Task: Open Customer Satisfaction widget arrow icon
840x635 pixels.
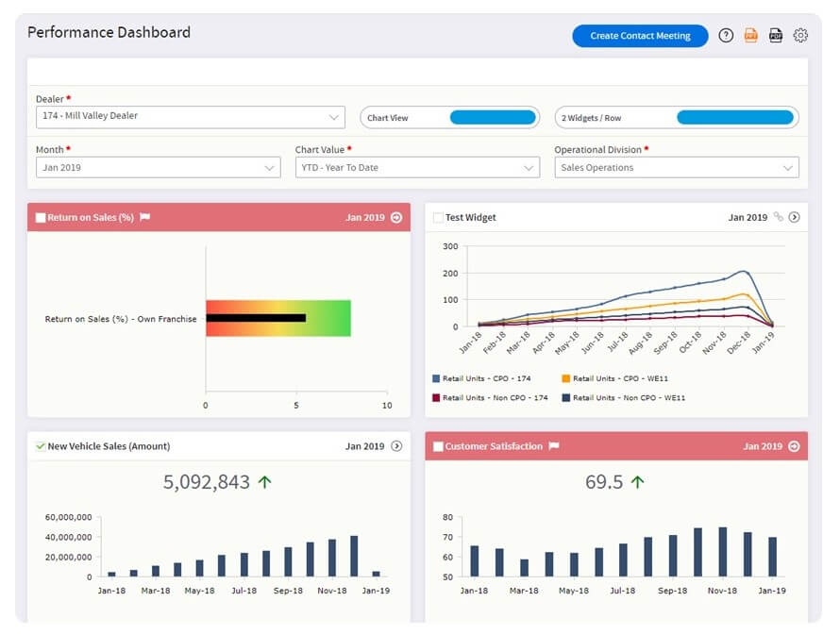Action: tap(795, 446)
